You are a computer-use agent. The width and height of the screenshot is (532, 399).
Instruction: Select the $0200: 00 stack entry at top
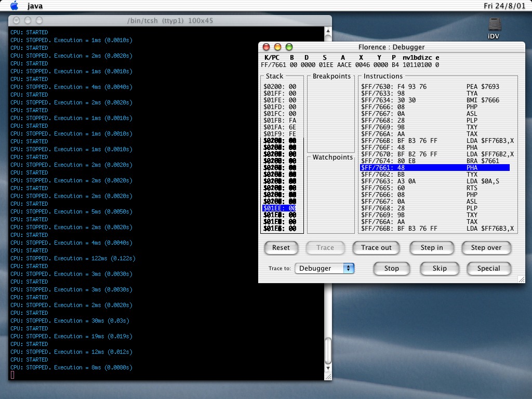pos(280,87)
